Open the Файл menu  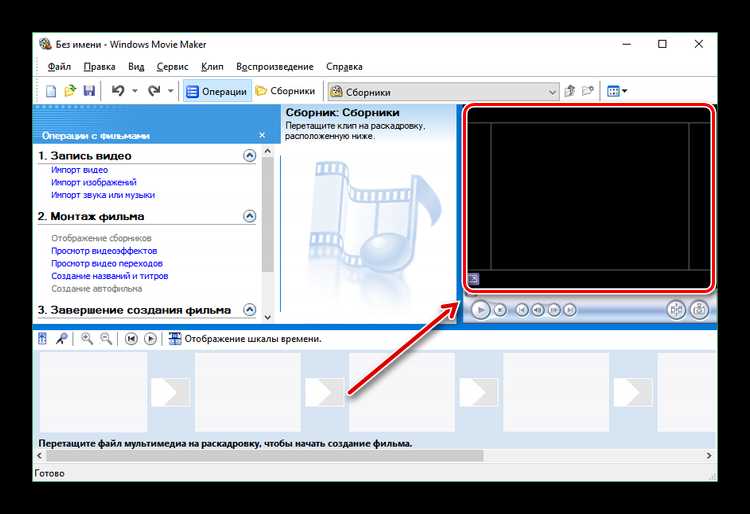pos(59,67)
